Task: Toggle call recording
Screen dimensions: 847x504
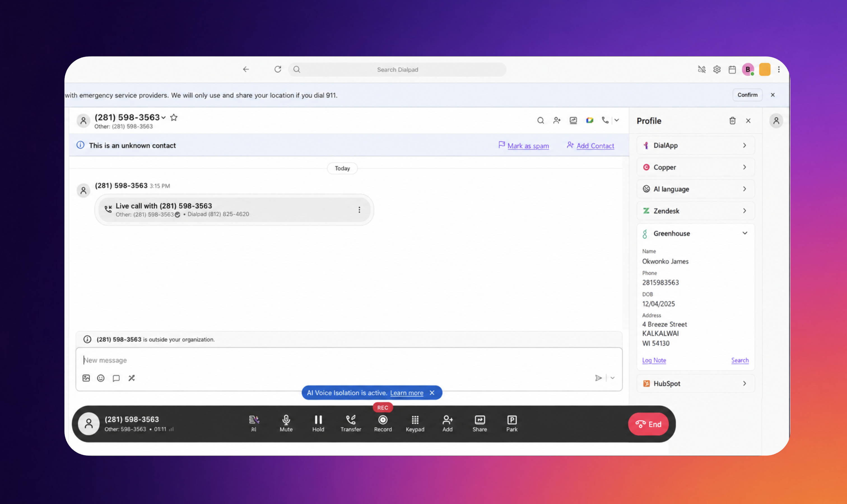Action: [x=383, y=423]
